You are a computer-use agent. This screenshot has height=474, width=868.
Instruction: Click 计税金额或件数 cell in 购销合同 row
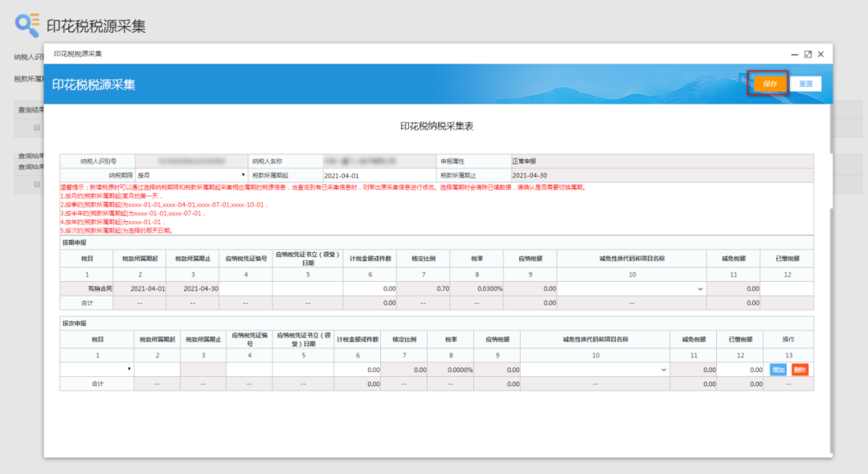(370, 288)
